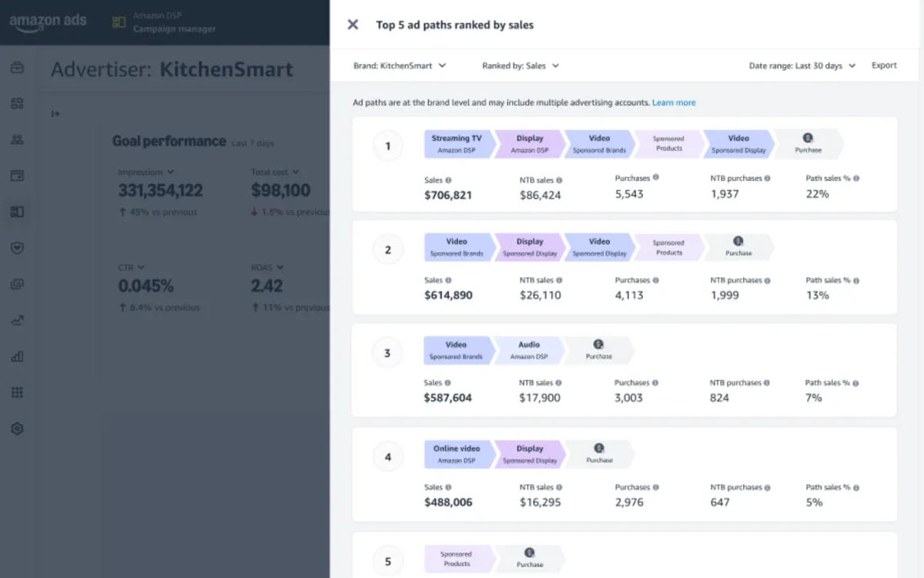Image resolution: width=924 pixels, height=578 pixels.
Task: Click the Export button
Action: coord(883,66)
